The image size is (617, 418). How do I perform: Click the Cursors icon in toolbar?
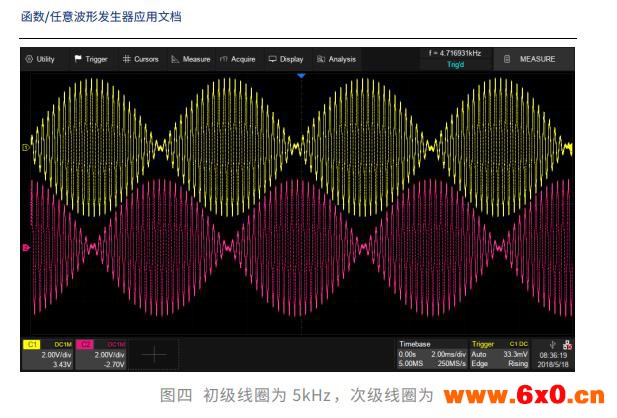pos(127,59)
